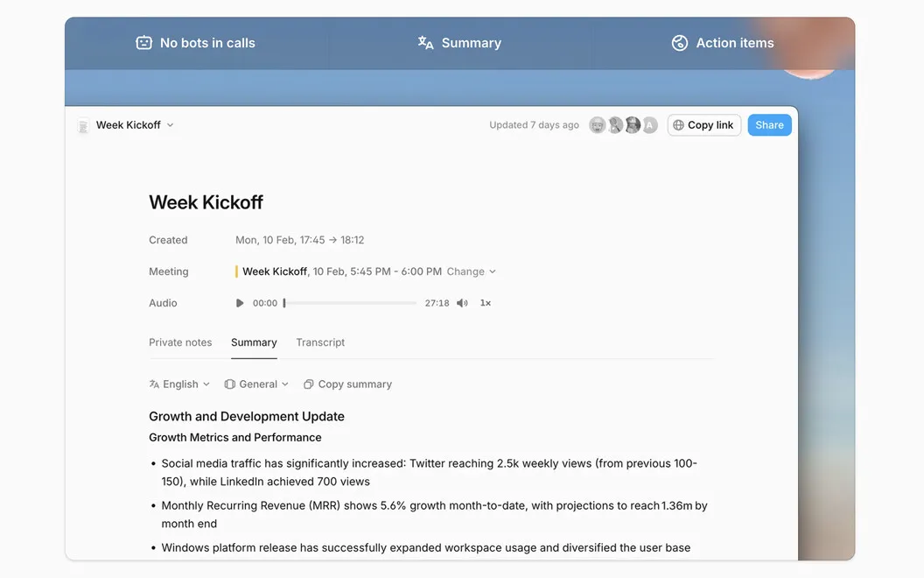Viewport: 924px width, 578px height.
Task: Click the translate icon next to Summary banner
Action: 425,42
